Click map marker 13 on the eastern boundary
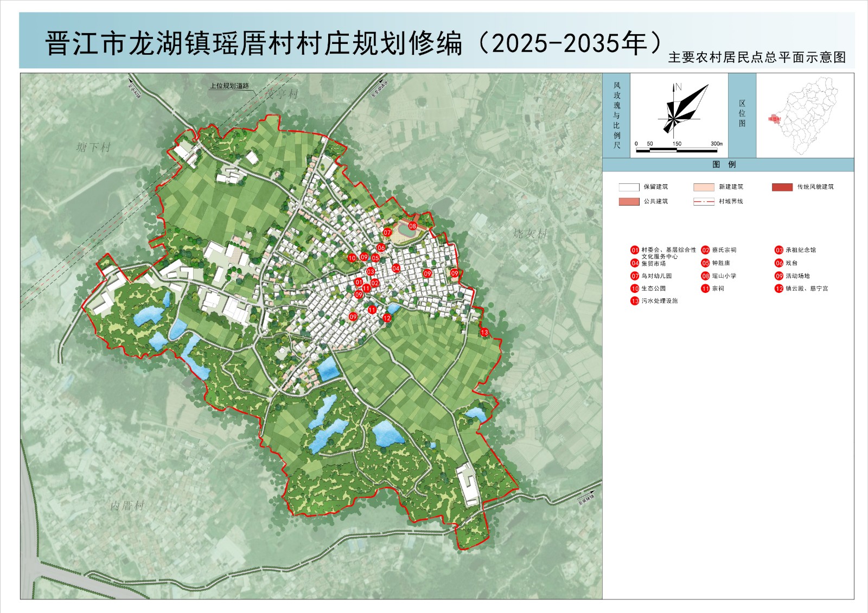 (484, 333)
